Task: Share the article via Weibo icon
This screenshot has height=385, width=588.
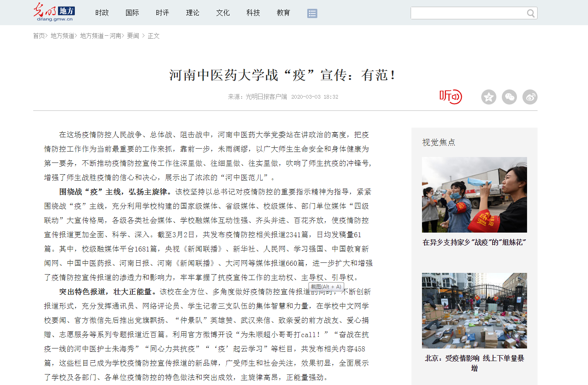Action: click(530, 97)
